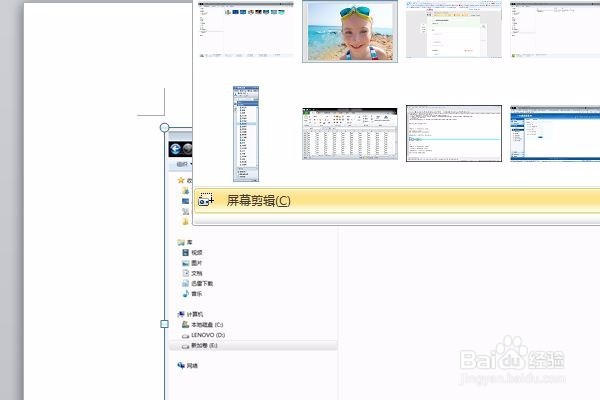Open the 迅雷下载 library entry
600x400 pixels.
click(x=197, y=284)
